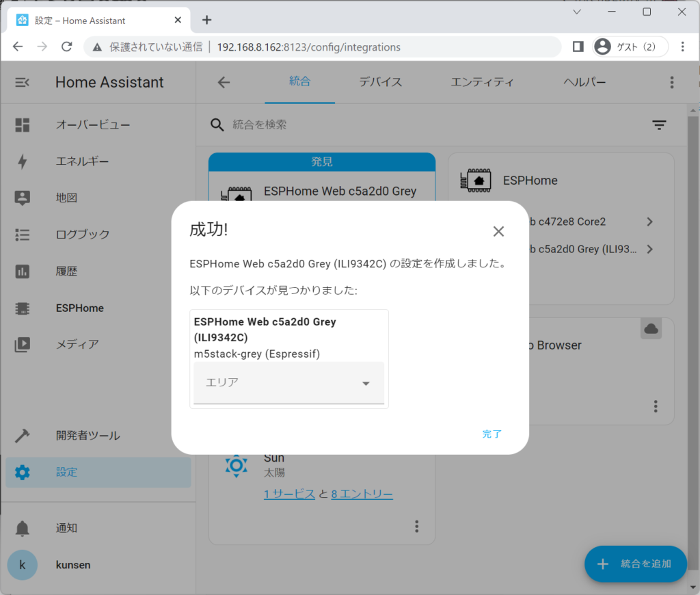The width and height of the screenshot is (700, 595).
Task: Open the エリア dropdown in the success dialog
Action: click(288, 383)
